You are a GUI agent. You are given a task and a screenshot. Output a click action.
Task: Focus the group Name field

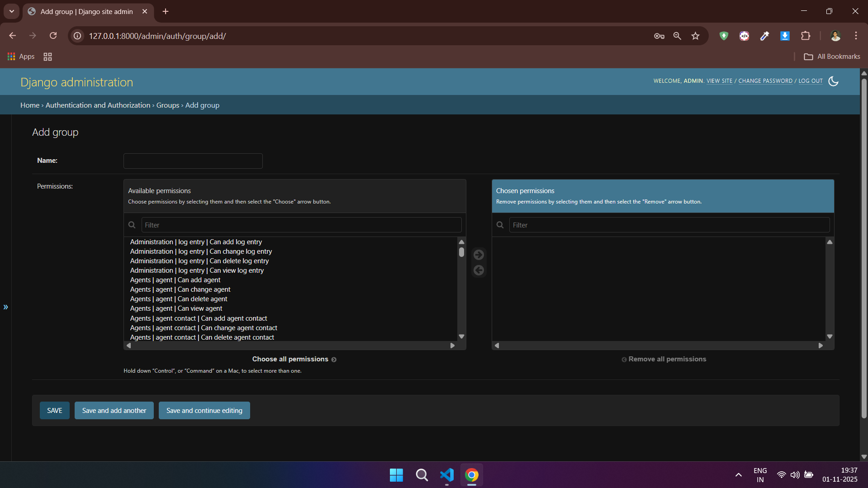coord(193,161)
